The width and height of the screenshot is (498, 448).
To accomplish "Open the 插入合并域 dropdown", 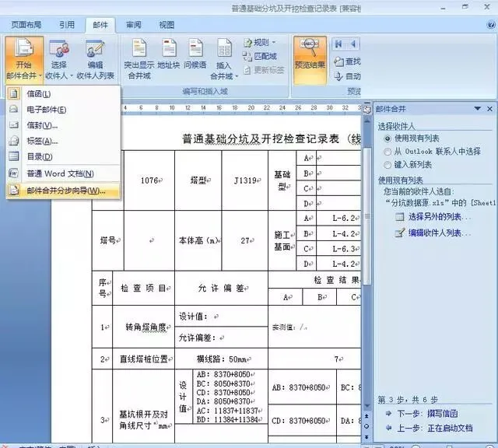I will (x=224, y=59).
